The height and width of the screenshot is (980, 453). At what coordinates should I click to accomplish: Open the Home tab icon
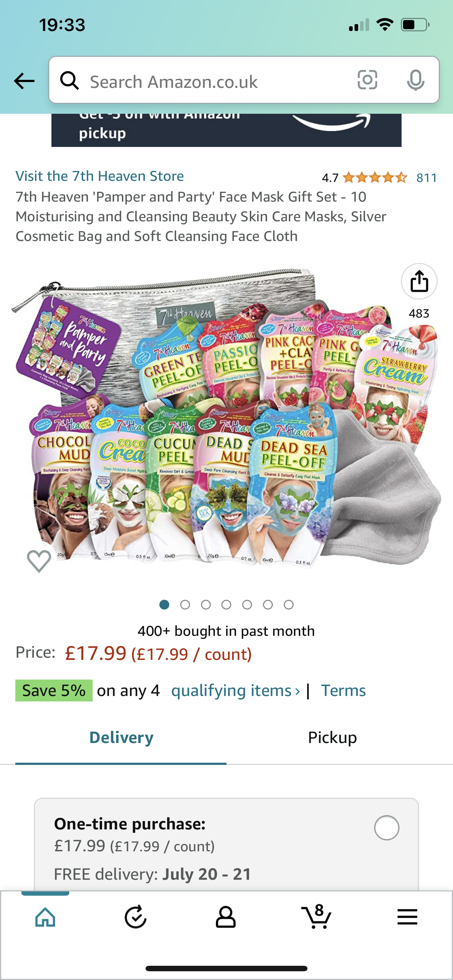(x=45, y=917)
